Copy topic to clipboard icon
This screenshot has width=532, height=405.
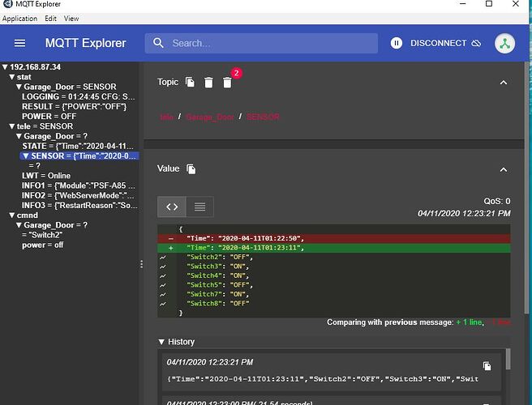[190, 82]
